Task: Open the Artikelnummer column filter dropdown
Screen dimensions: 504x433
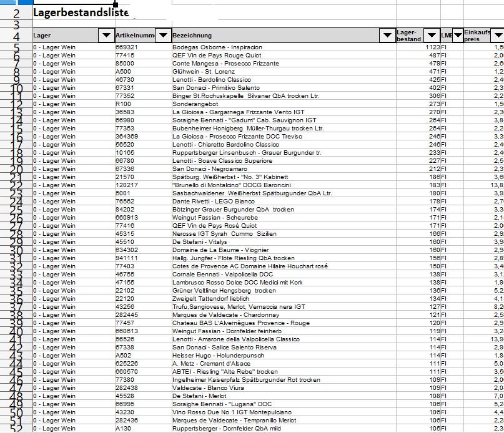Action: [163, 36]
